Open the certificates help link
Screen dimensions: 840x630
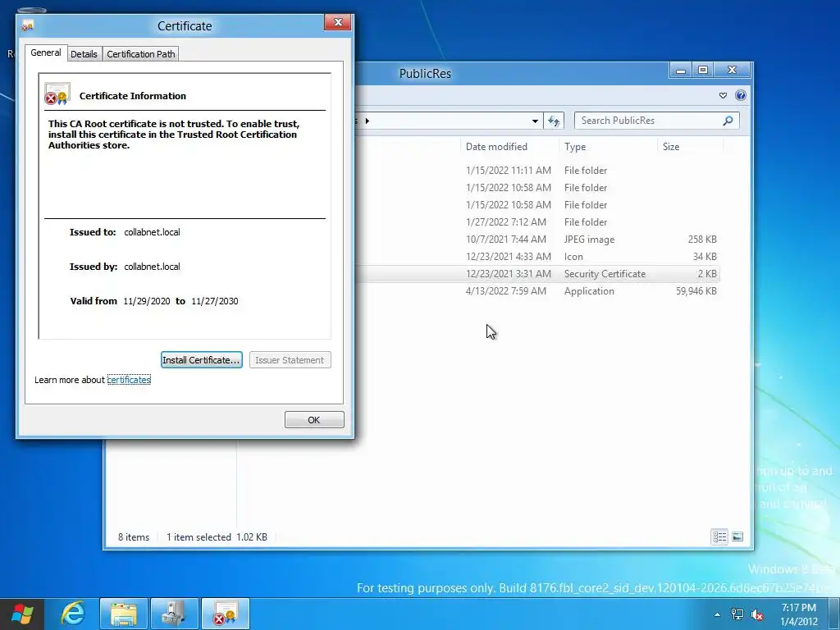click(129, 380)
